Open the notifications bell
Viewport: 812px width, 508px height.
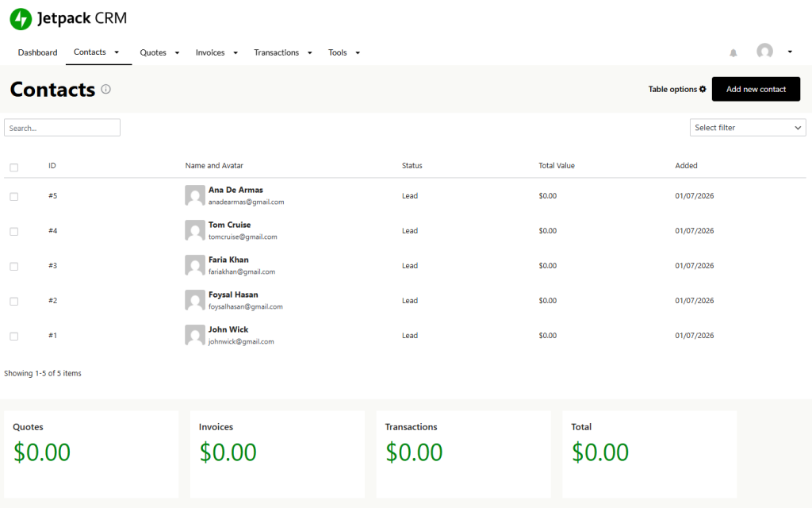point(733,53)
